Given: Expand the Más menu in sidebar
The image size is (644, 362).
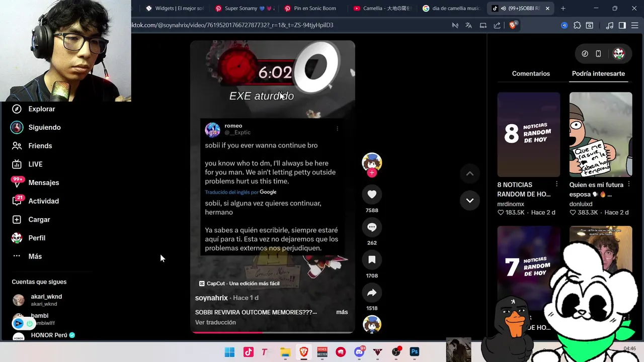Looking at the screenshot, I should (27, 256).
